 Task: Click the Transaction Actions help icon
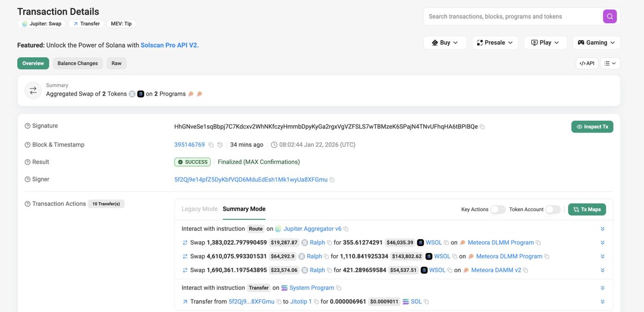pos(27,204)
